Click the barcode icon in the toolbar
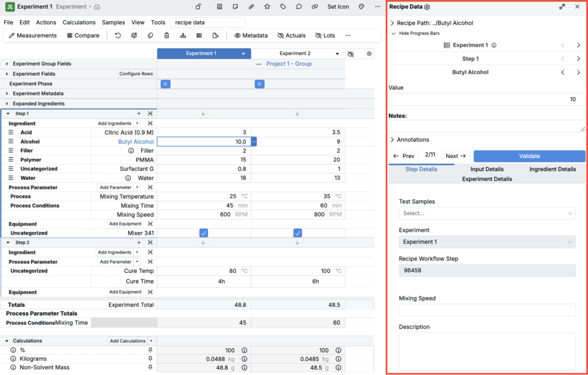Viewport: 588px width, 375px height. pyautogui.click(x=199, y=36)
